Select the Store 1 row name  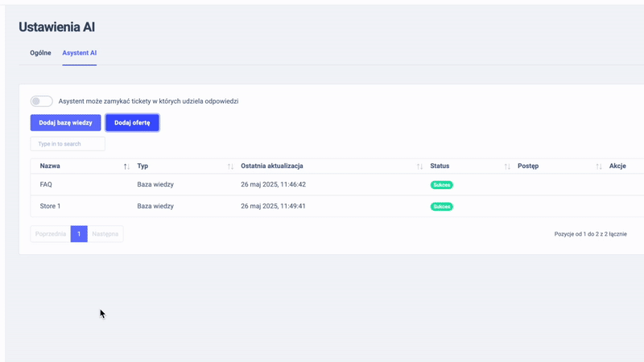tap(50, 207)
